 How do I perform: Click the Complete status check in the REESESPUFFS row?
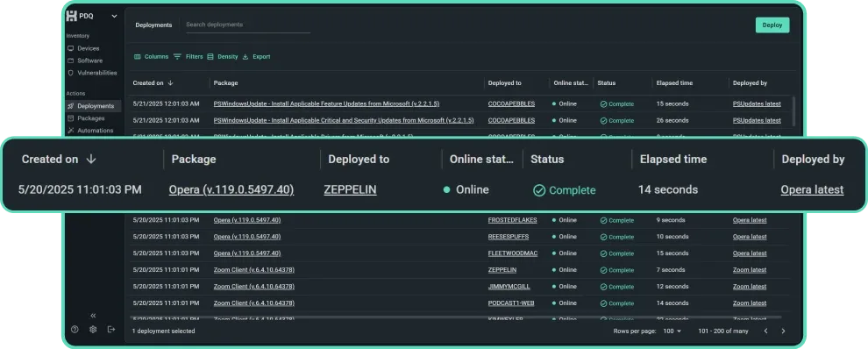click(x=603, y=237)
